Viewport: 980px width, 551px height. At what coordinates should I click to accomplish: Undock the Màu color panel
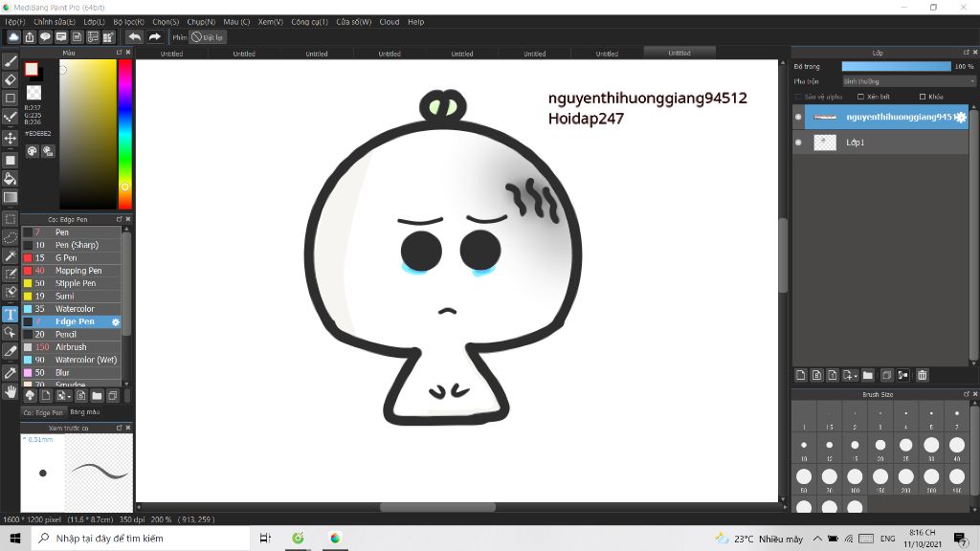coord(119,53)
